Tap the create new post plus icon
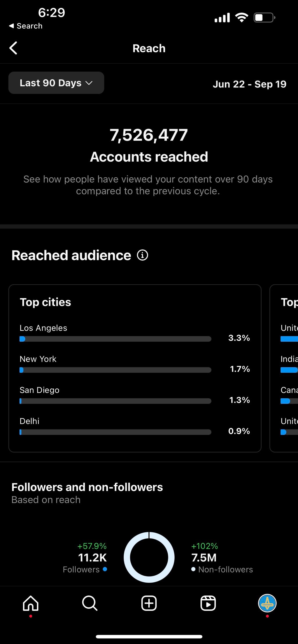The height and width of the screenshot is (644, 298). click(x=149, y=603)
